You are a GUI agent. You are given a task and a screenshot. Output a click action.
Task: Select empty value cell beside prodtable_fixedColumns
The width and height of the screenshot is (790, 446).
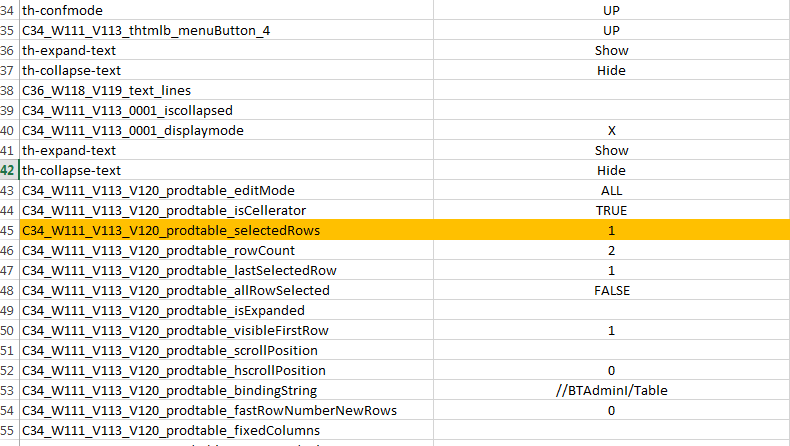point(612,430)
